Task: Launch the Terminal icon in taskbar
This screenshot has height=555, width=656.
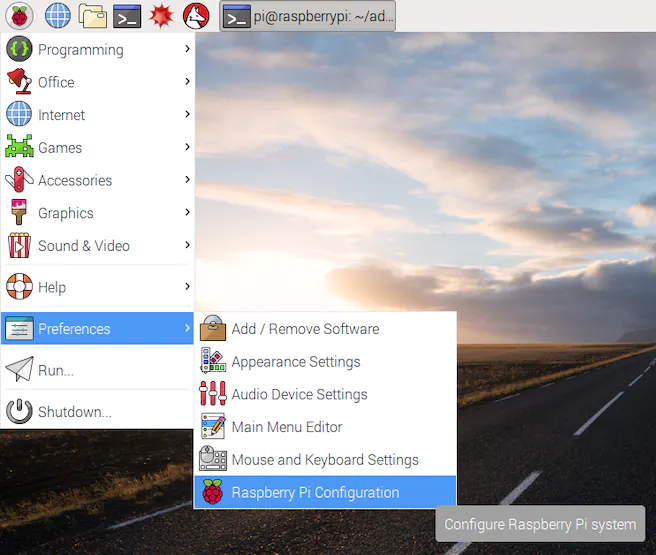Action: point(127,16)
